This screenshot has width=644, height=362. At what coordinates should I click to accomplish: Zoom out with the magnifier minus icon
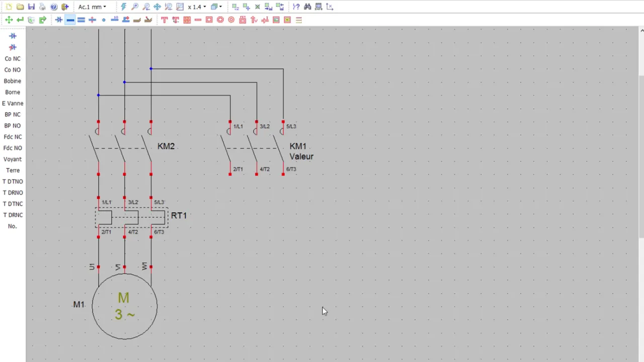(x=146, y=7)
